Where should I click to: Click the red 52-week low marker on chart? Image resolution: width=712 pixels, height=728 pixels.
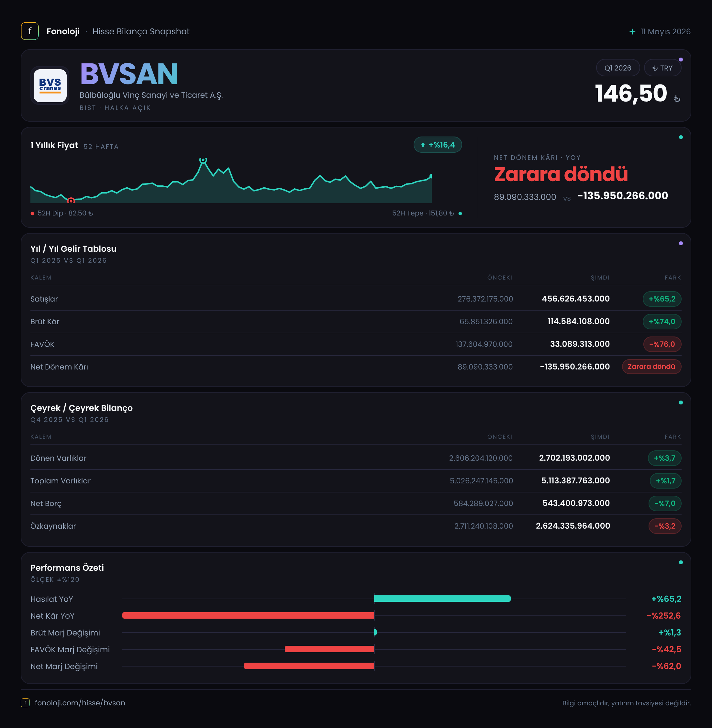click(x=71, y=201)
